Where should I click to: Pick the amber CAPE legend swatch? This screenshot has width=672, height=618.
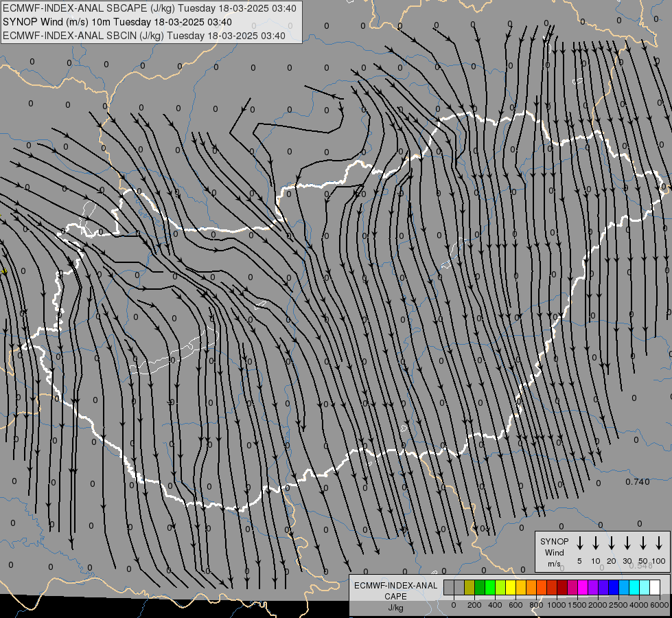click(521, 587)
